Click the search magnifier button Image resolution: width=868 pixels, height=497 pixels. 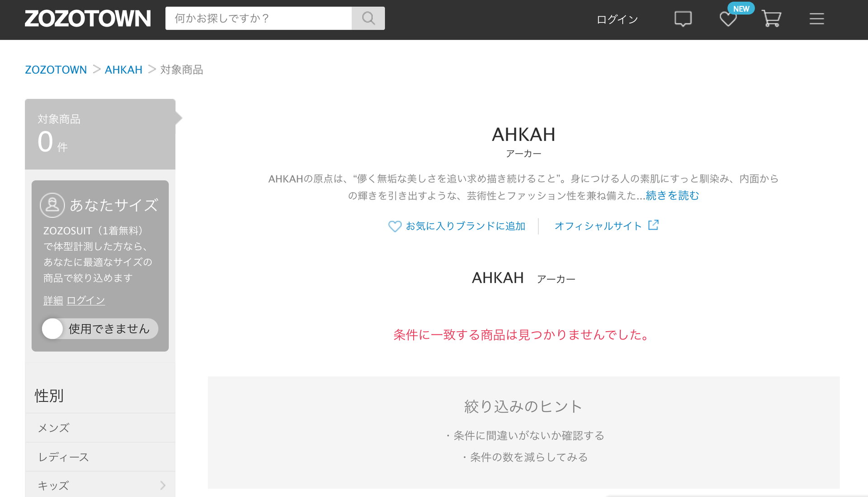pos(368,18)
